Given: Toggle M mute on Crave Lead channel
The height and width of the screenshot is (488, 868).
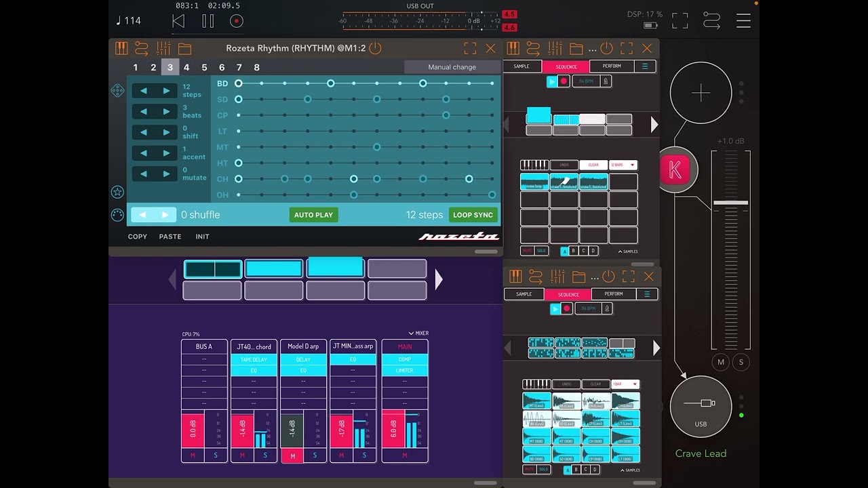Looking at the screenshot, I should pos(721,362).
